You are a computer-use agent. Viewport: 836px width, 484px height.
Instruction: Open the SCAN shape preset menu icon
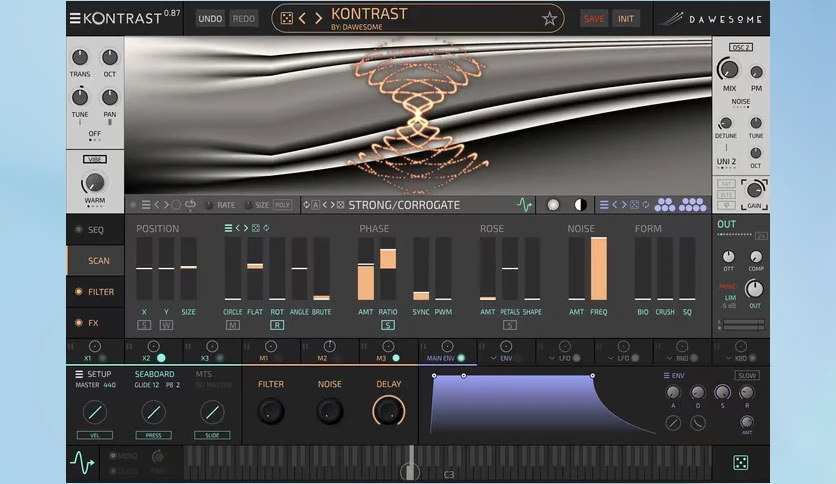click(228, 228)
